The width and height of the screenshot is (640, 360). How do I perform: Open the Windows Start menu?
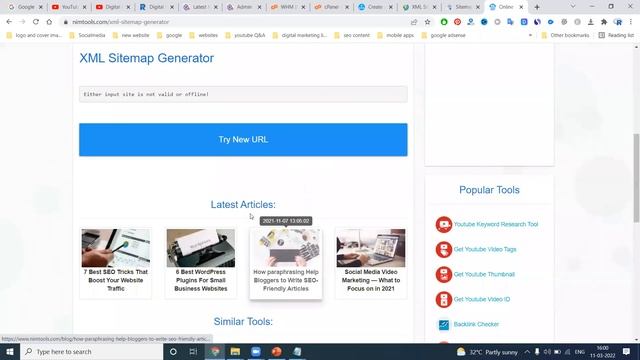click(10, 351)
